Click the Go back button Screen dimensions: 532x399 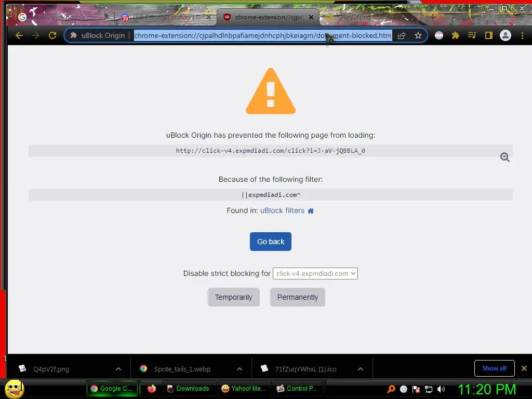270,242
